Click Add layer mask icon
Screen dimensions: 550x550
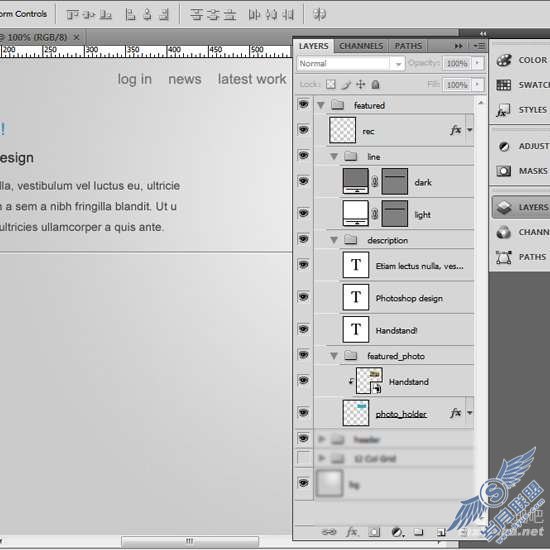tap(374, 532)
